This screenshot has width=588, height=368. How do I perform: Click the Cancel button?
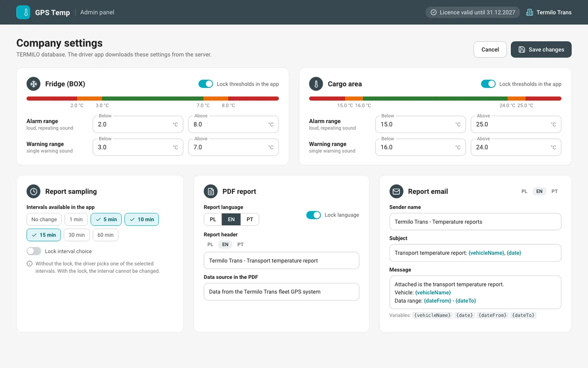[x=490, y=50]
